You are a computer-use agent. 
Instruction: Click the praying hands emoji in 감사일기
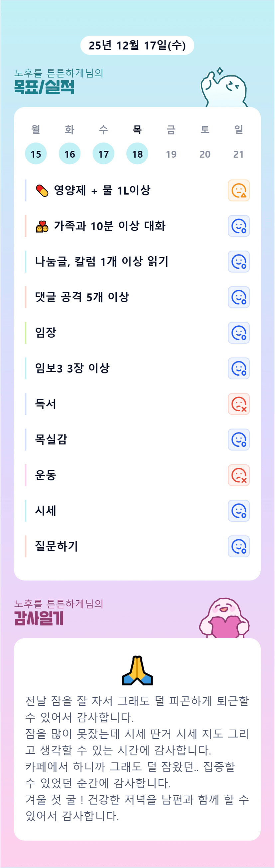(137, 671)
